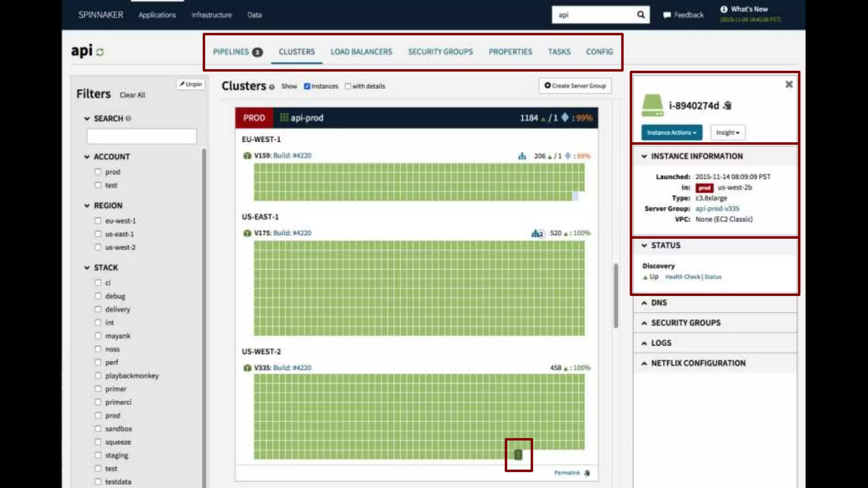Image resolution: width=868 pixels, height=488 pixels.
Task: Click the refresh icon next to api
Action: click(x=100, y=52)
